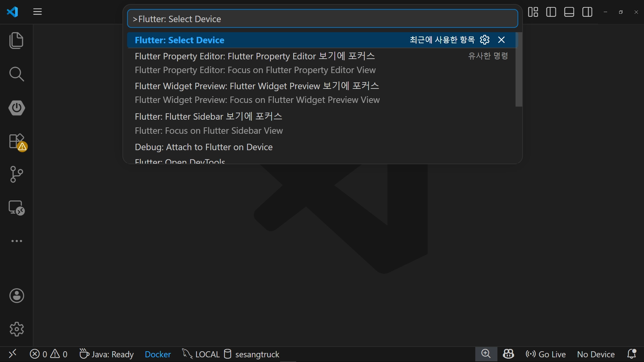This screenshot has height=362, width=644.
Task: Select Debug: Attach to Flutter on Device
Action: (x=204, y=147)
